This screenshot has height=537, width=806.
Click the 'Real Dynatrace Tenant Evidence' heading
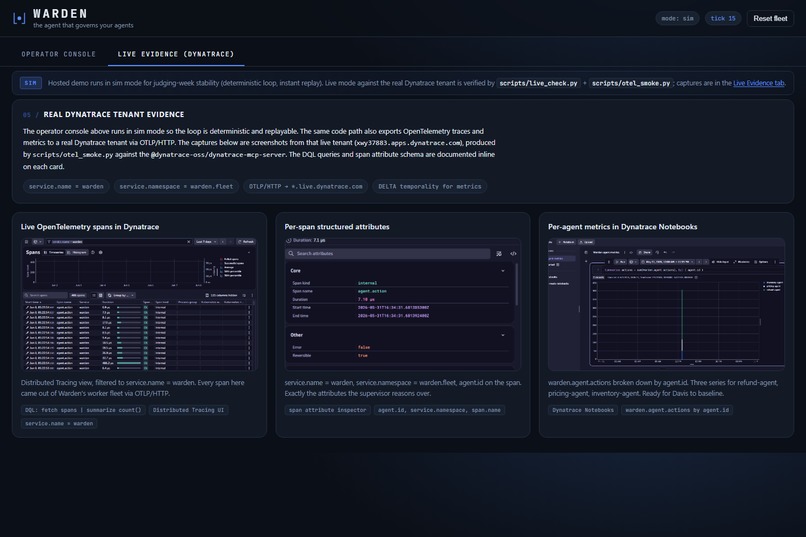(x=114, y=115)
